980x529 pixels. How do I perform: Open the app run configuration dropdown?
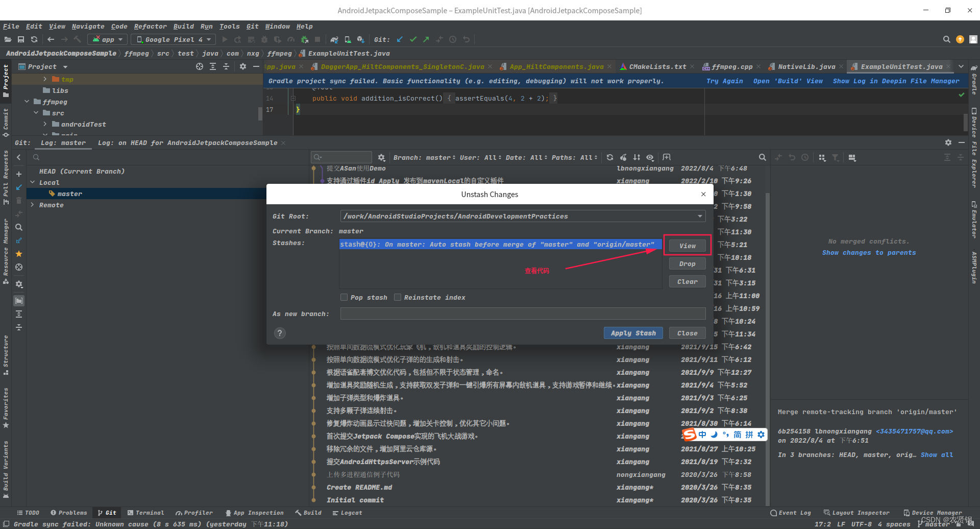coord(108,39)
